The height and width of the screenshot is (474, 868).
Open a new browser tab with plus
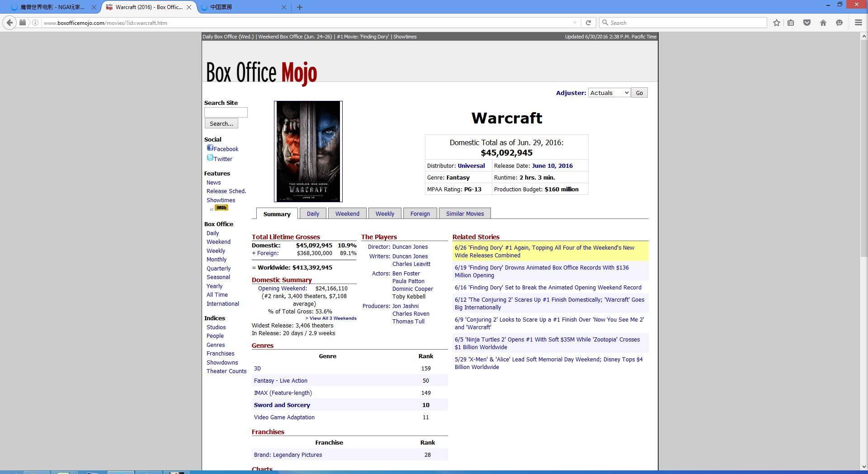[299, 7]
